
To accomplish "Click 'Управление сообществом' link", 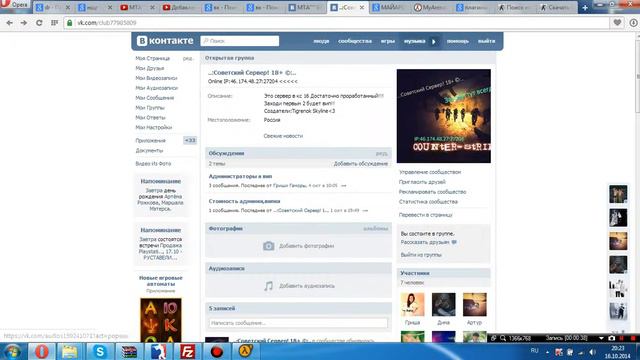I will (x=430, y=172).
